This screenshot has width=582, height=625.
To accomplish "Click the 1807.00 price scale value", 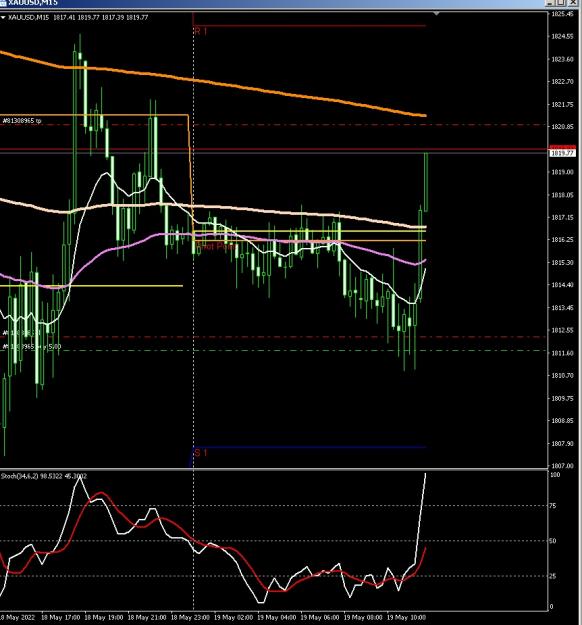I will [x=562, y=466].
